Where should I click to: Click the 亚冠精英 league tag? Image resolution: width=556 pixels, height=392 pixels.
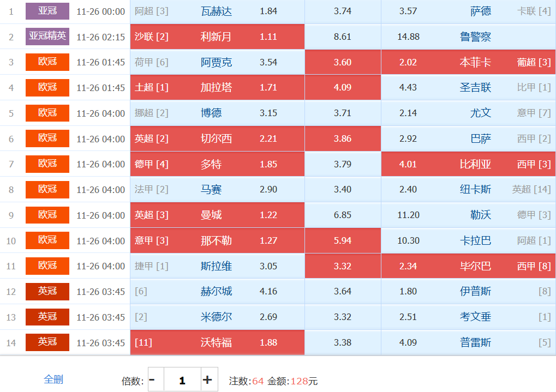[47, 37]
